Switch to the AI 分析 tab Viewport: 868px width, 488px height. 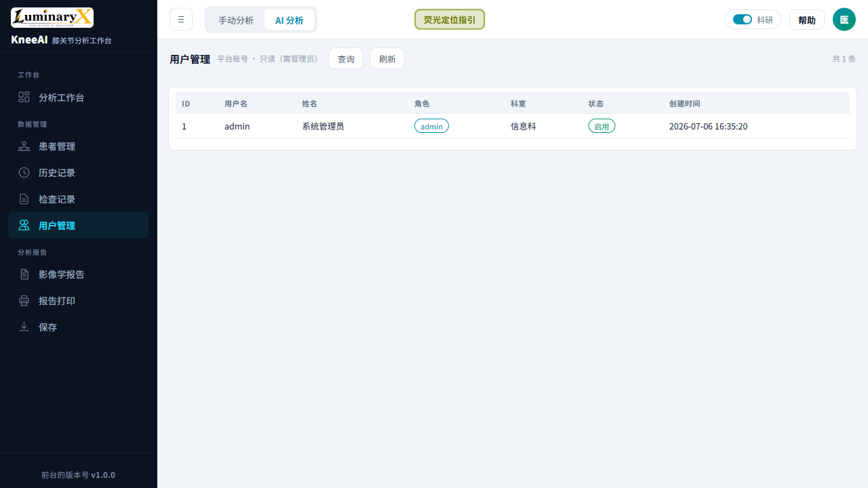(290, 20)
